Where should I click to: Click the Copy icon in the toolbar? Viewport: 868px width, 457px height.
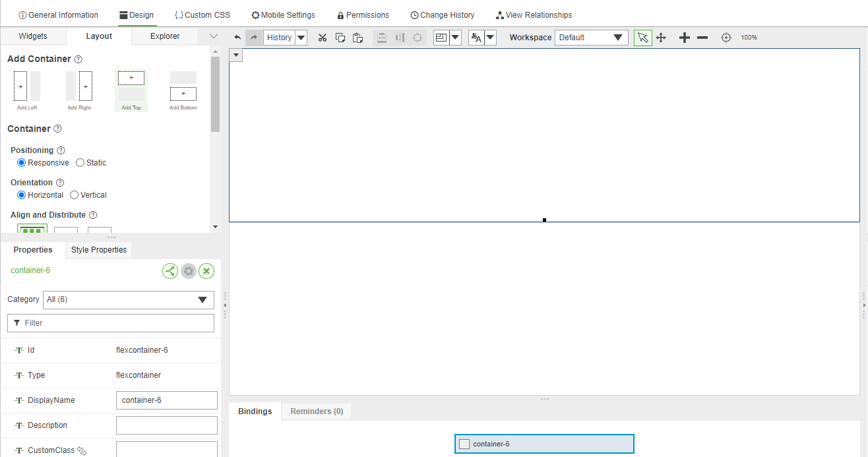point(340,38)
